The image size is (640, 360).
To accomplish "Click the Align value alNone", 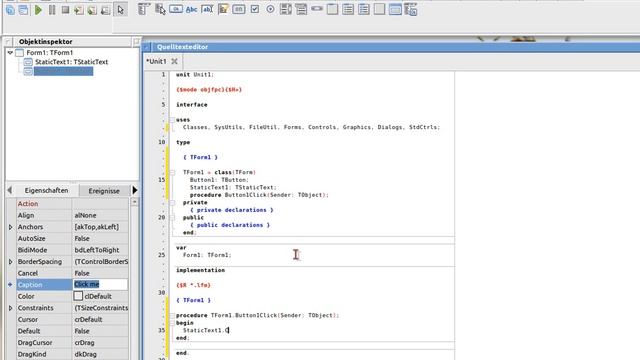I will point(85,215).
